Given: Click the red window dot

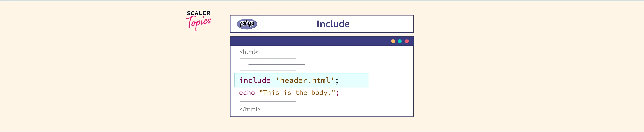Looking at the screenshot, I should tap(407, 41).
